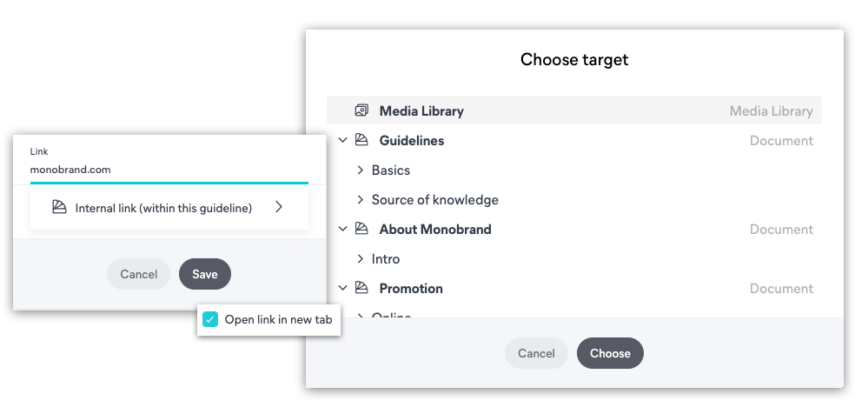
Task: Expand the Source of knowledge chevron
Action: [361, 199]
